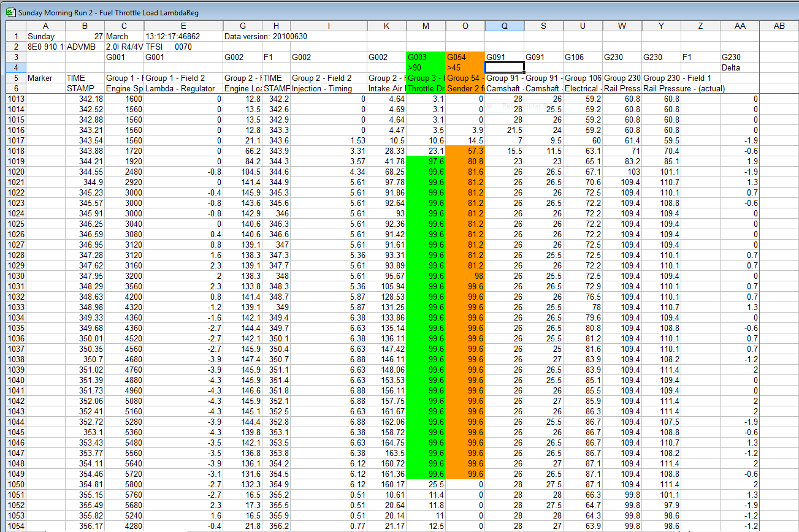The width and height of the screenshot is (799, 532).
Task: Select column M header
Action: [426, 26]
